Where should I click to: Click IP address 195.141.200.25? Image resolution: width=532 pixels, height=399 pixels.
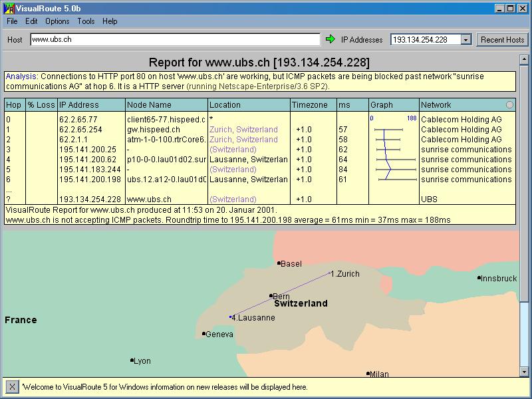tap(88, 149)
